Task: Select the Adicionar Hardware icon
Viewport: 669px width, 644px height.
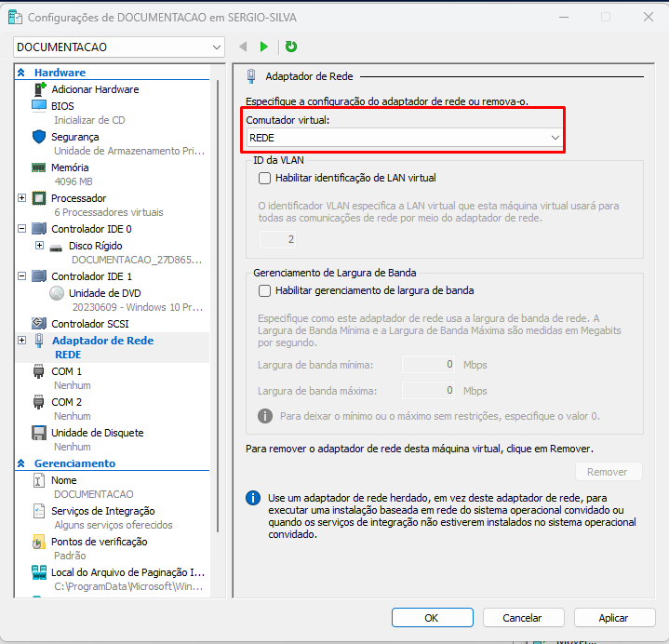Action: point(39,89)
